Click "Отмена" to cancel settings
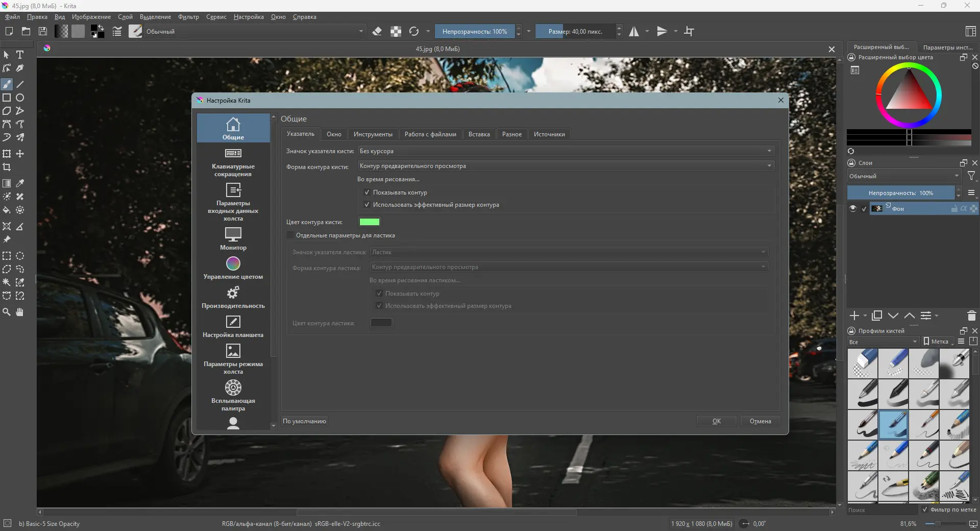This screenshot has height=531, width=980. click(760, 421)
